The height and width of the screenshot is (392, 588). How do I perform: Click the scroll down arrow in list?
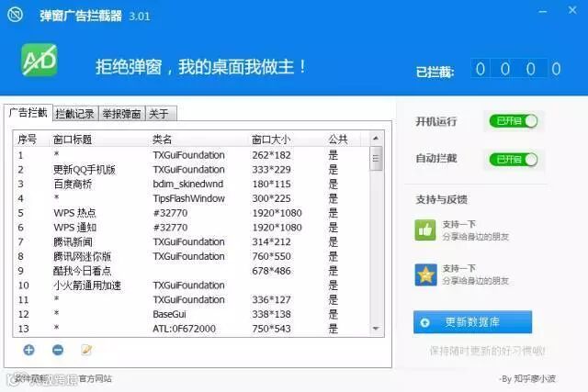click(x=376, y=329)
